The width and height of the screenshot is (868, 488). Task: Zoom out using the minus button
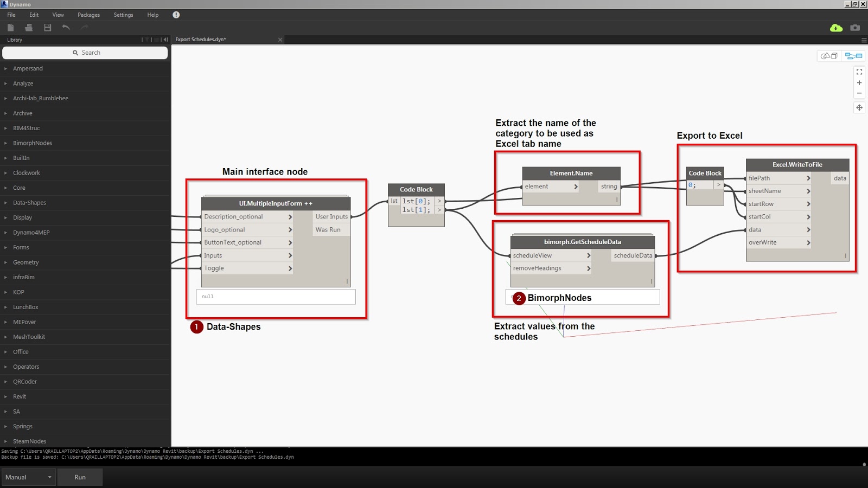click(859, 93)
